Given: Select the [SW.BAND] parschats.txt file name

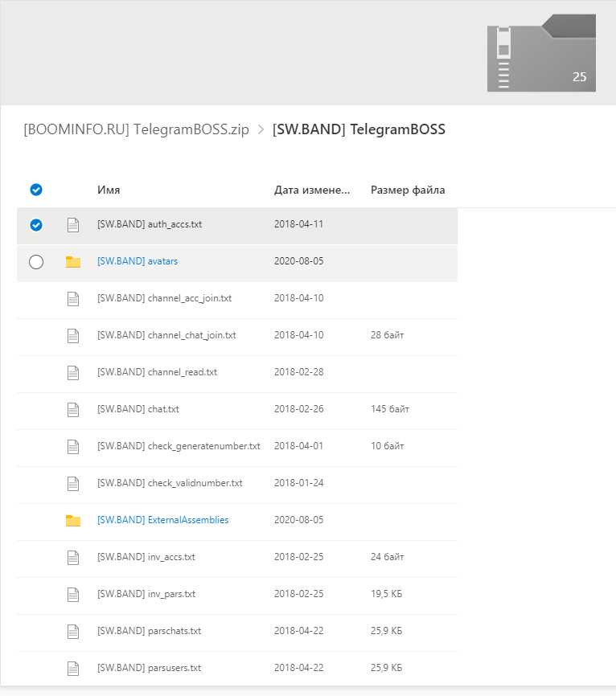Looking at the screenshot, I should click(150, 631).
